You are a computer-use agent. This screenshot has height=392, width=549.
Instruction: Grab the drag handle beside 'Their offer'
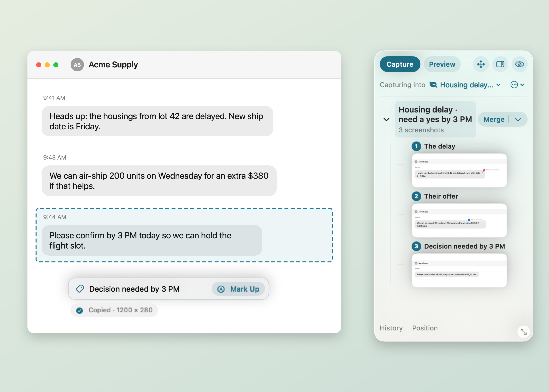tap(401, 214)
